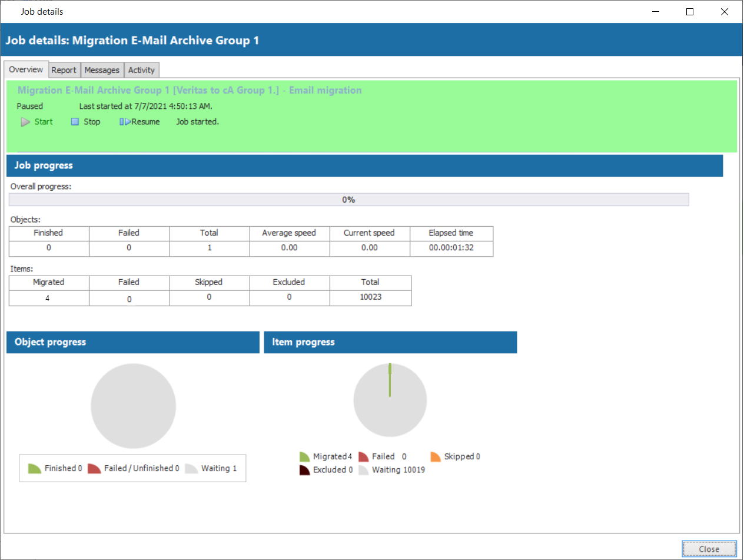
Task: Click the Elapsed time value cell
Action: tap(451, 248)
